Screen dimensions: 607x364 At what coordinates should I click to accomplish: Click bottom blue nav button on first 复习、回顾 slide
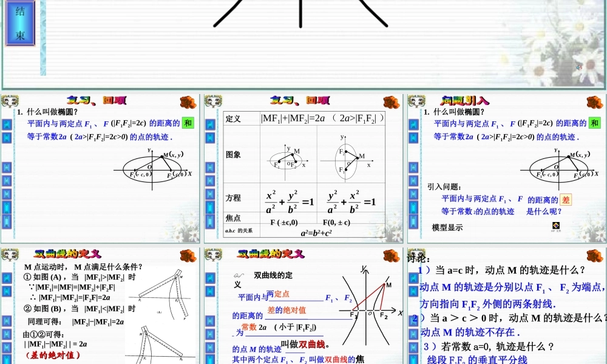tap(7, 221)
